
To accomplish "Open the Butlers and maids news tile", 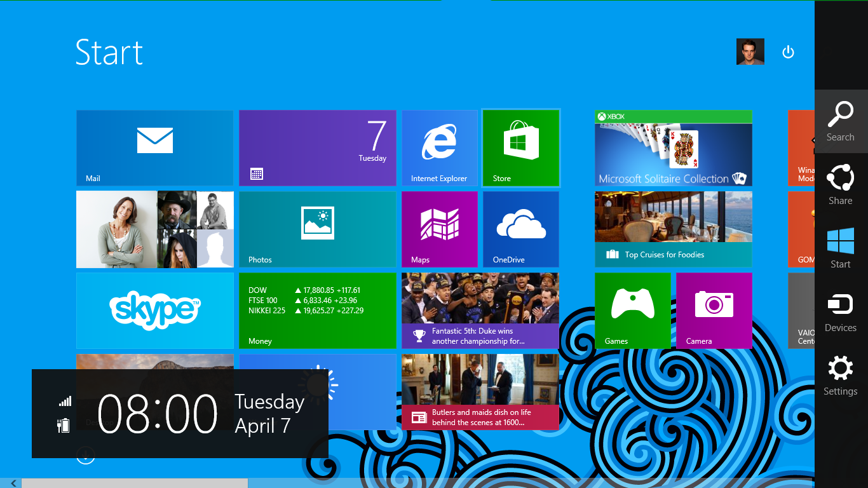I will point(480,392).
